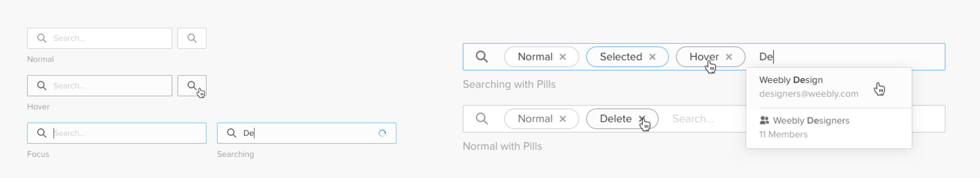Viewport: 980px width, 178px height.
Task: Click magnifier icon in Searching with Pills bar
Action: tap(482, 57)
